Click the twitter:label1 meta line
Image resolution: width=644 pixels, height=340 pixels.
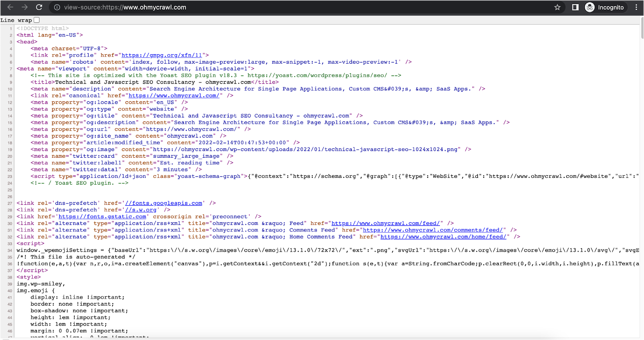pos(132,163)
